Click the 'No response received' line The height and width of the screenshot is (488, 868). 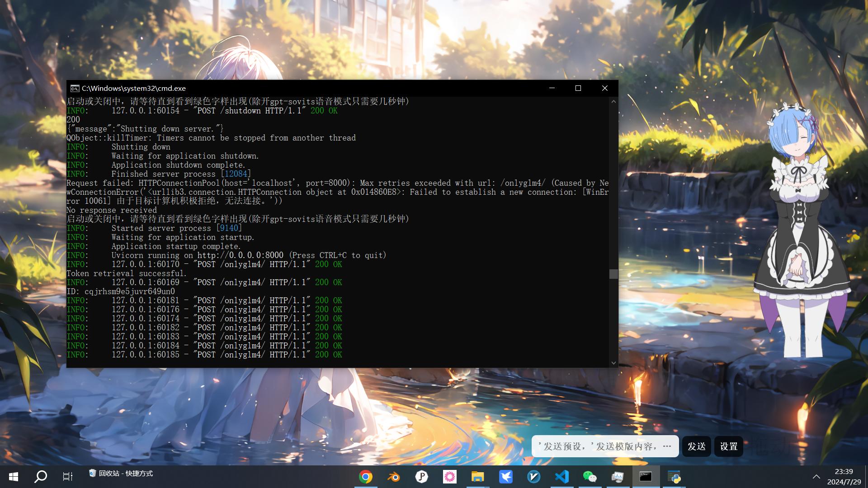(112, 210)
